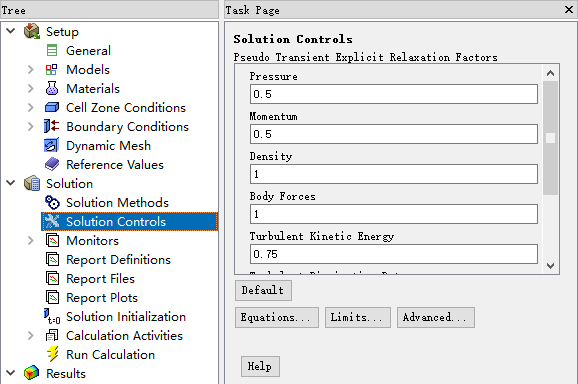The image size is (578, 384).
Task: Click the Density relaxation factor field
Action: pos(394,174)
